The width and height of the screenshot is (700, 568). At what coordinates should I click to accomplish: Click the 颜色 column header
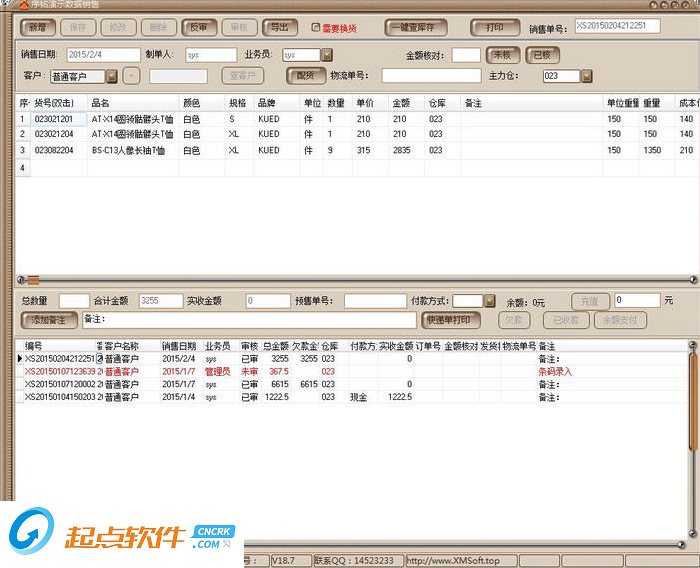tap(202, 104)
